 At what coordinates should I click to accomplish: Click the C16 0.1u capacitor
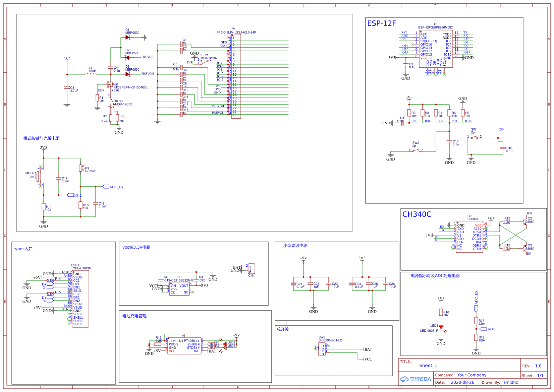click(x=502, y=148)
